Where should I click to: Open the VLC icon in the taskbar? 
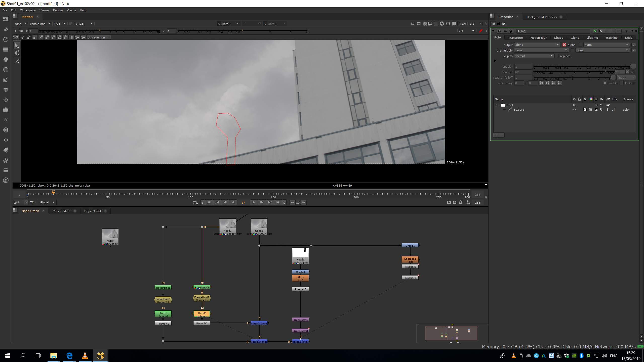pos(85,356)
